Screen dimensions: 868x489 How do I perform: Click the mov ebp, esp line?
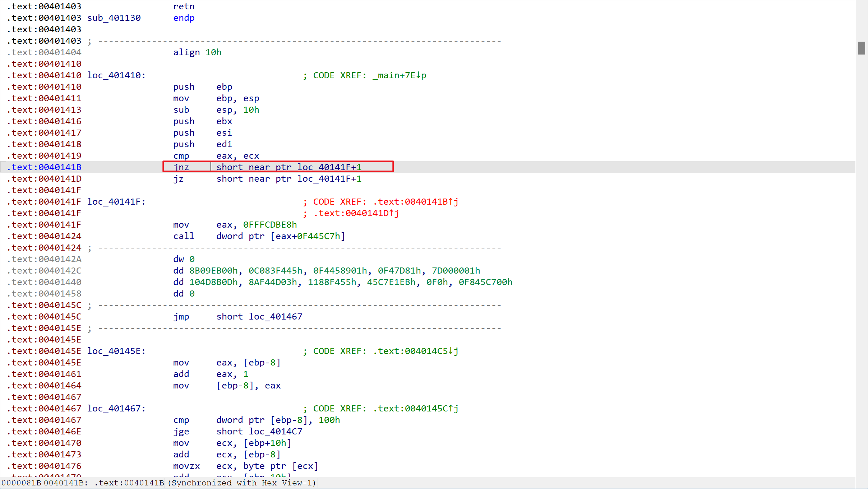(x=216, y=98)
